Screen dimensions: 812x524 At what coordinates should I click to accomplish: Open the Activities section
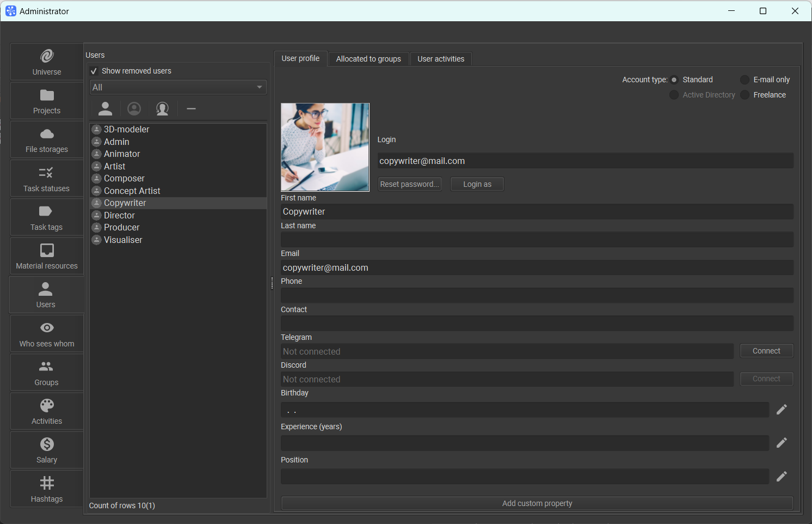pyautogui.click(x=47, y=411)
